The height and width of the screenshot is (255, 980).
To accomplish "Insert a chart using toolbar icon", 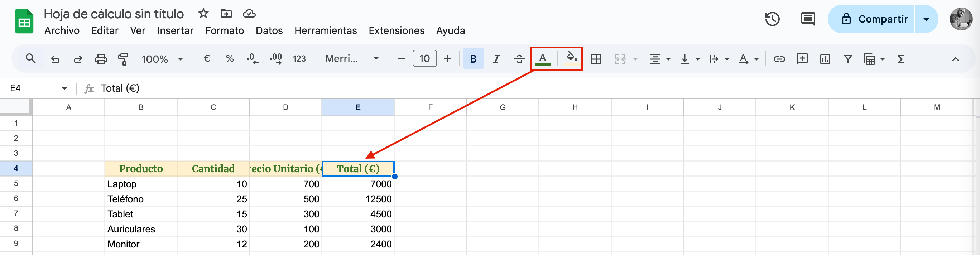I will [x=825, y=59].
